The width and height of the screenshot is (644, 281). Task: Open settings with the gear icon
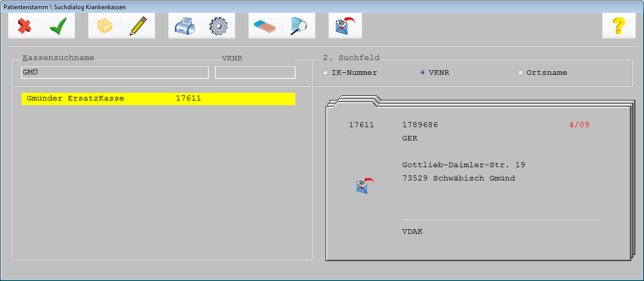tap(218, 26)
